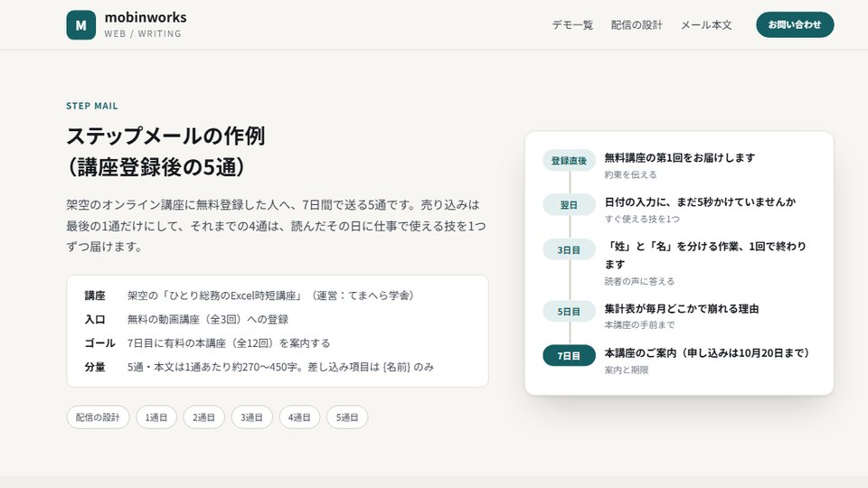Click the STEP MAIL eyebrow label
Viewport: 868px width, 488px height.
click(x=92, y=106)
